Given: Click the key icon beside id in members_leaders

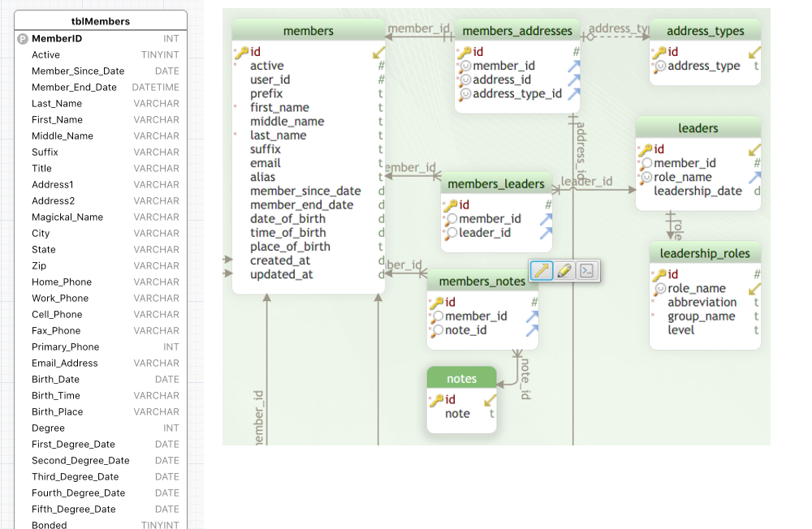Looking at the screenshot, I should coord(450,205).
